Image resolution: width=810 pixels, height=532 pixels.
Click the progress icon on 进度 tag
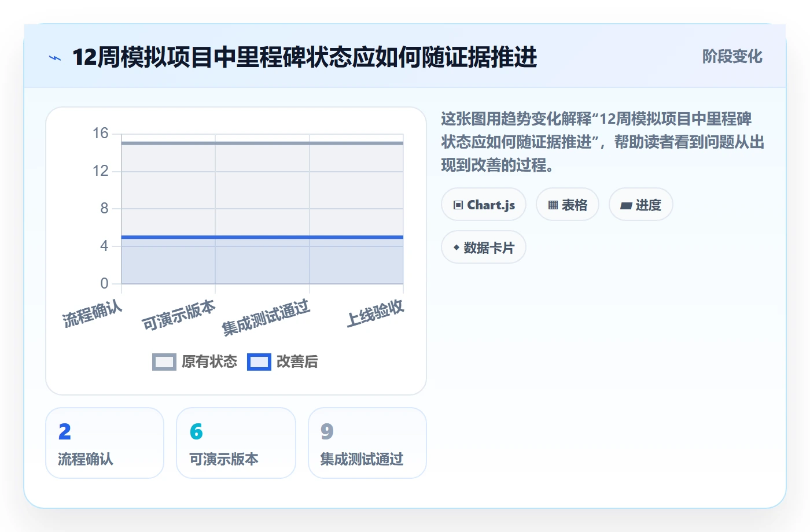[x=626, y=205]
